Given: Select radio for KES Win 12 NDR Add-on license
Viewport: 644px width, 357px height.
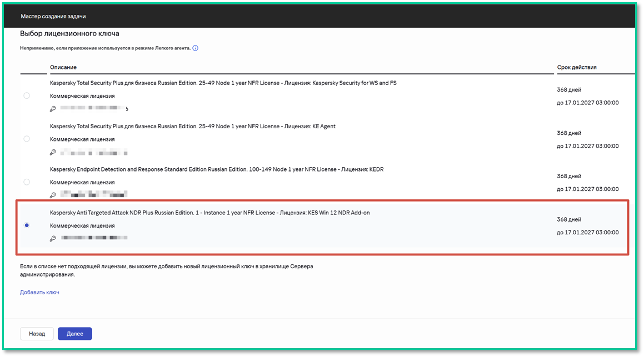Looking at the screenshot, I should 27,225.
